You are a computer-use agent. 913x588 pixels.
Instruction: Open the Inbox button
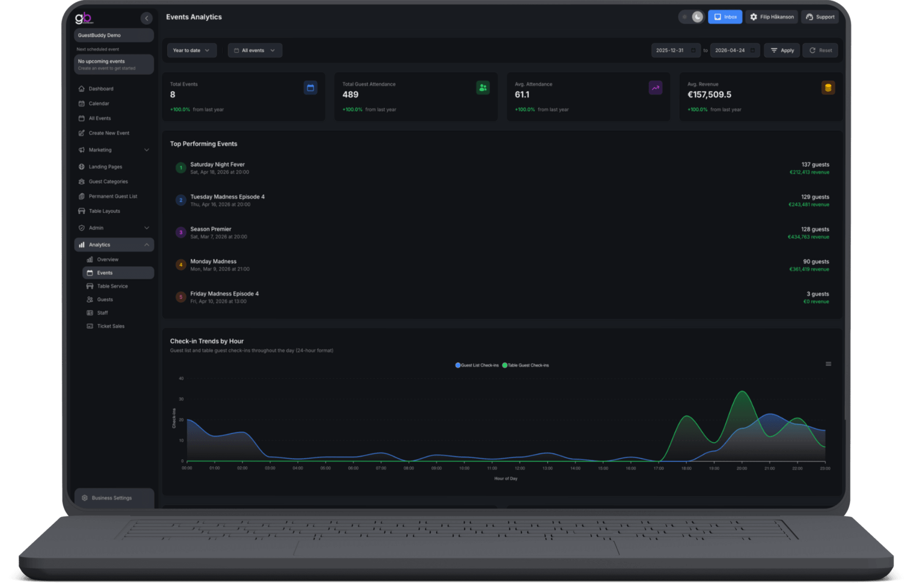pos(725,17)
